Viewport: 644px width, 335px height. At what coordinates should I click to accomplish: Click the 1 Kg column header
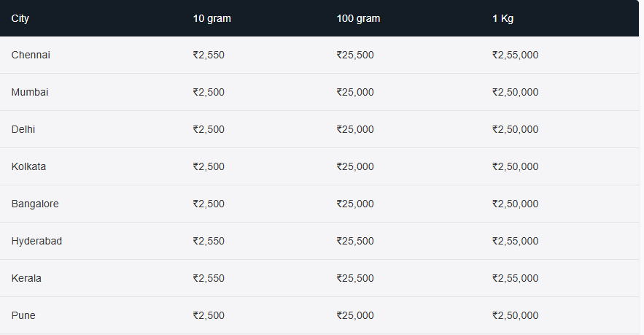pyautogui.click(x=503, y=18)
